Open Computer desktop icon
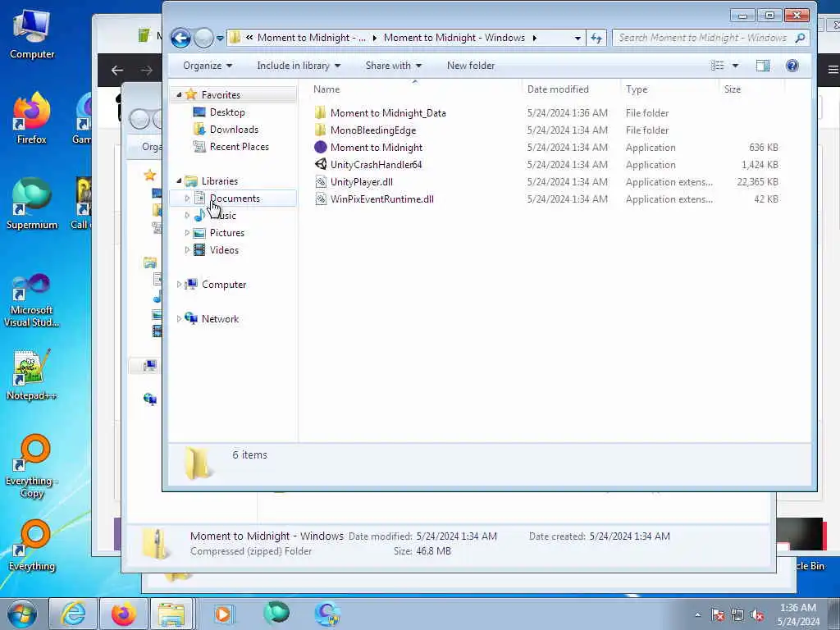This screenshot has height=630, width=840. coord(32,34)
